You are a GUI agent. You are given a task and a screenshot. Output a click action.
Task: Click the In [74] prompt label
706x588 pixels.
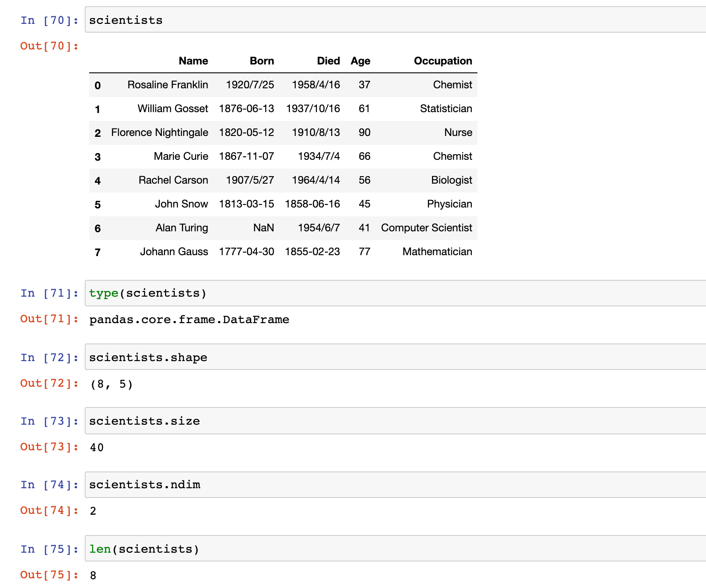pyautogui.click(x=49, y=485)
